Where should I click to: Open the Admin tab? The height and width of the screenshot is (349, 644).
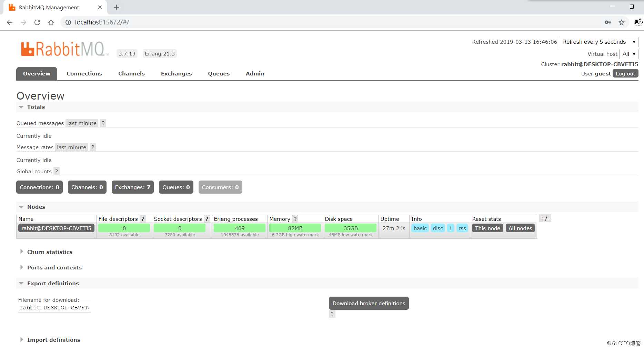click(255, 74)
